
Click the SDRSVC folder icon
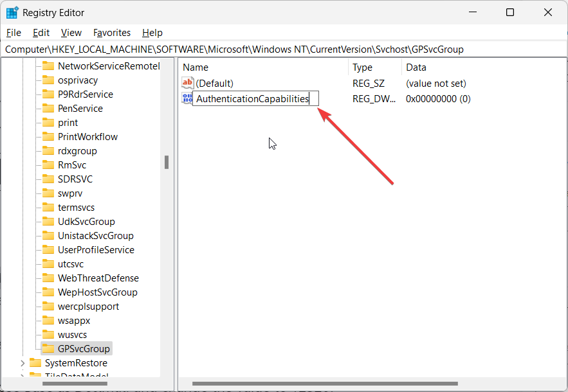tap(48, 179)
